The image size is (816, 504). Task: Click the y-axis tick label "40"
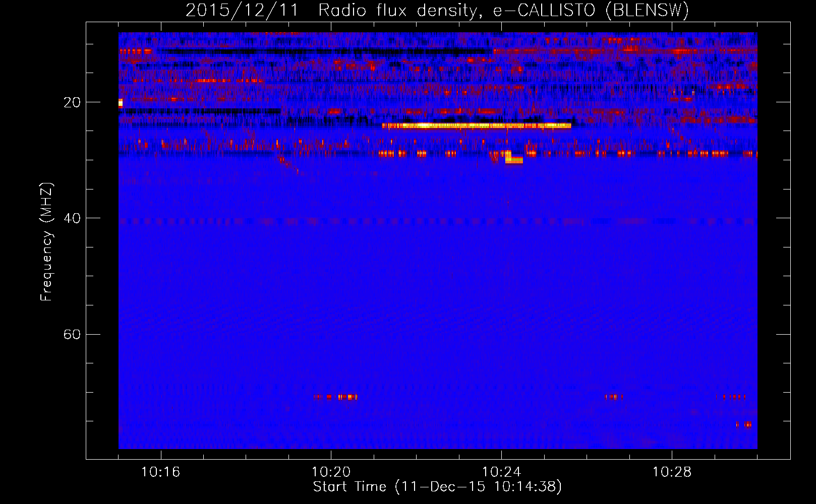[x=72, y=218]
